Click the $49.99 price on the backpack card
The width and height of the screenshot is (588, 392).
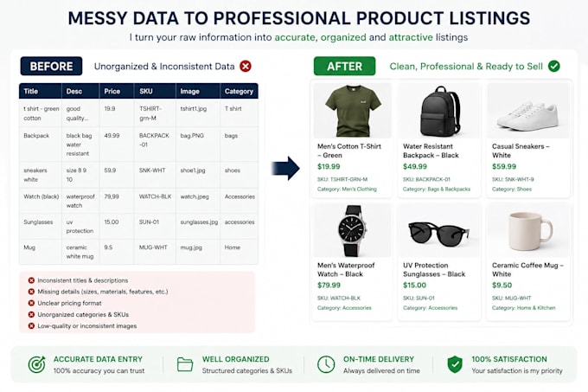(x=415, y=166)
